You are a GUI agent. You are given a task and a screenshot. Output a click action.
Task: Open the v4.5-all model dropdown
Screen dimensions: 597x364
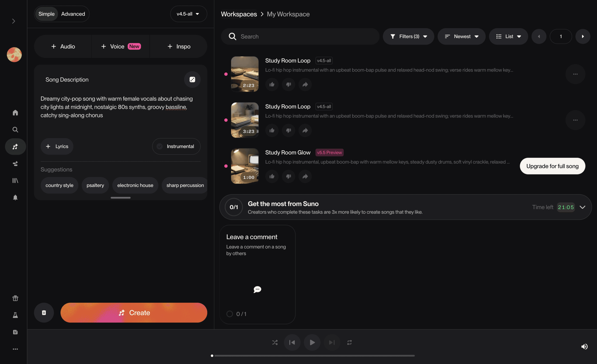[188, 14]
